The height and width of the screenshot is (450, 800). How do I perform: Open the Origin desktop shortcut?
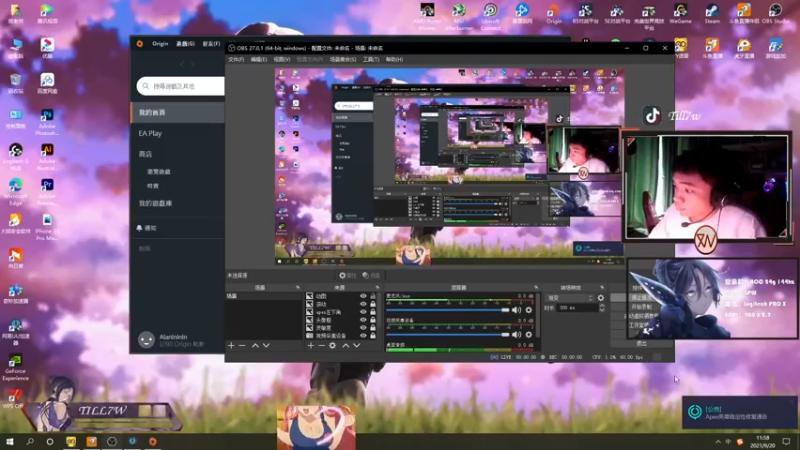554,14
